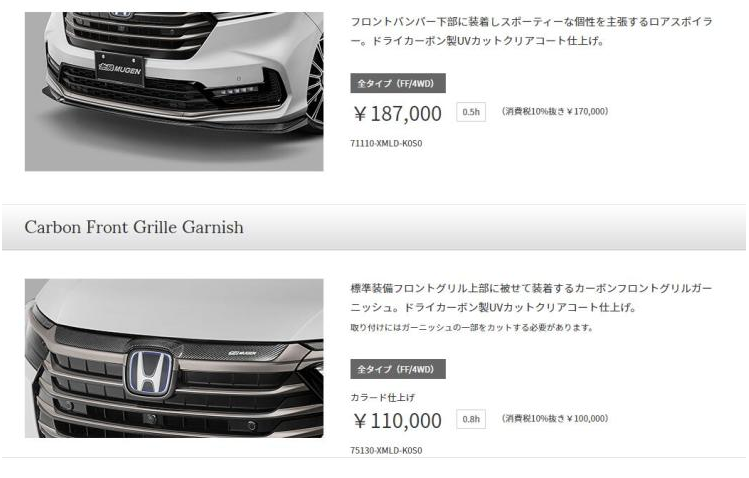Click the tax-excluded ¥170,000 note

[x=555, y=111]
